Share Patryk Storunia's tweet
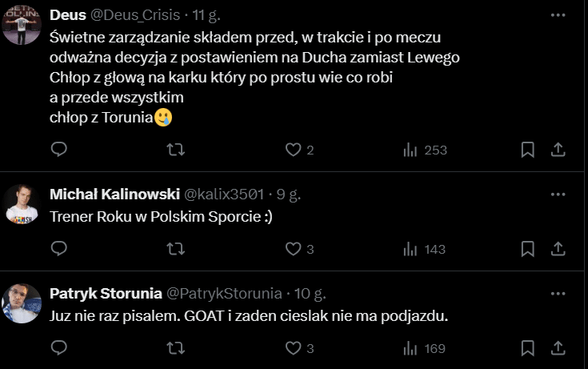 point(557,348)
